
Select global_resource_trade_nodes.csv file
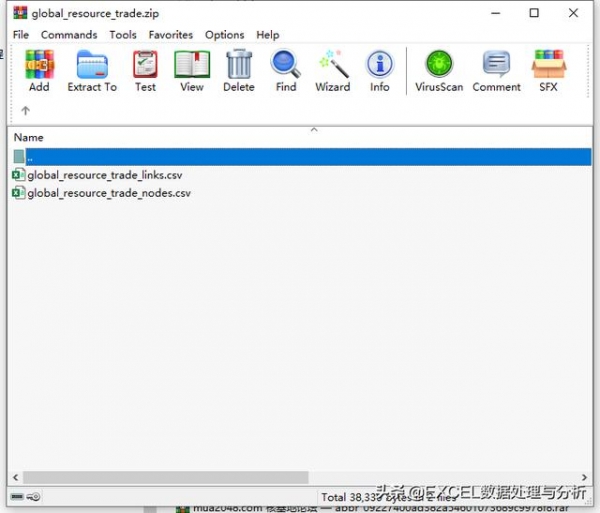click(x=108, y=193)
